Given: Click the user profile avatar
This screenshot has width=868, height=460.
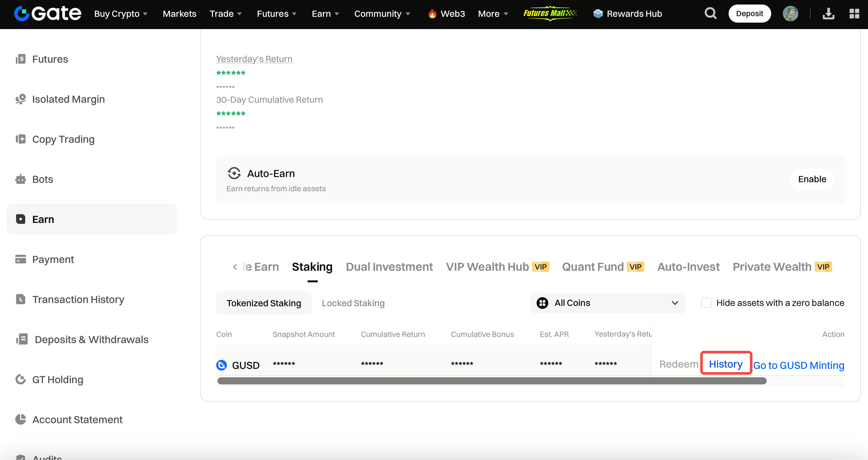Looking at the screenshot, I should 790,14.
